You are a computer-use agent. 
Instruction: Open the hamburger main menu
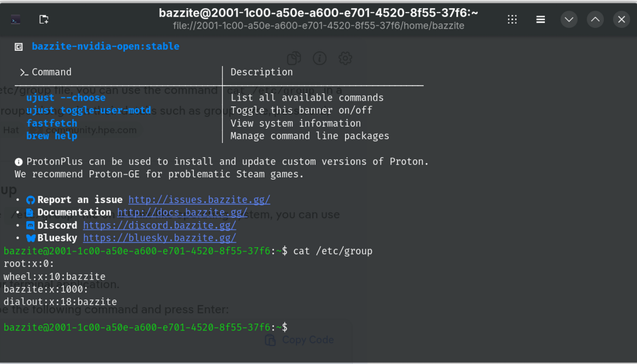540,19
